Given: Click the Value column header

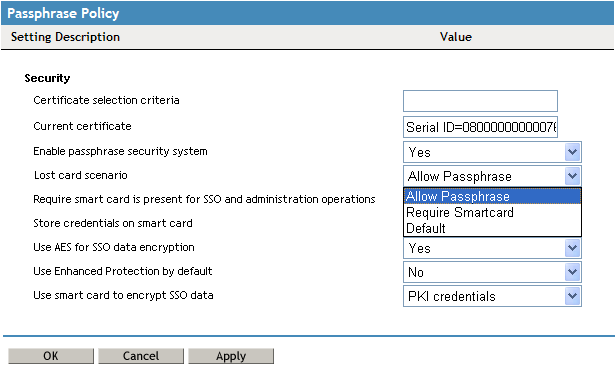Looking at the screenshot, I should point(456,37).
